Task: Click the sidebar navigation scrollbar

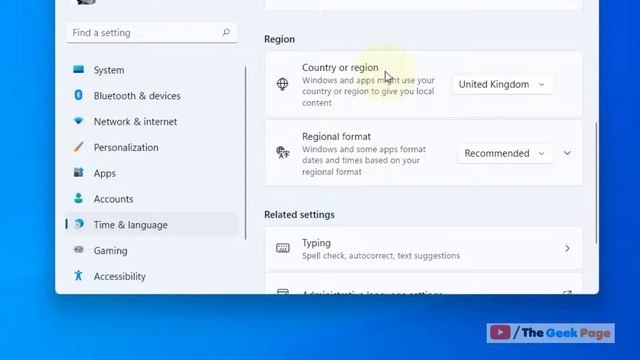Action: [x=245, y=153]
